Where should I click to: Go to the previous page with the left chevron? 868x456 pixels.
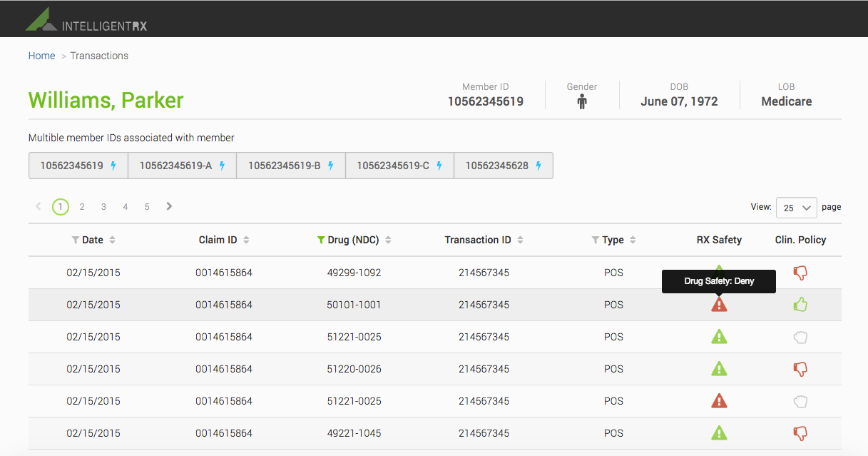coord(39,206)
